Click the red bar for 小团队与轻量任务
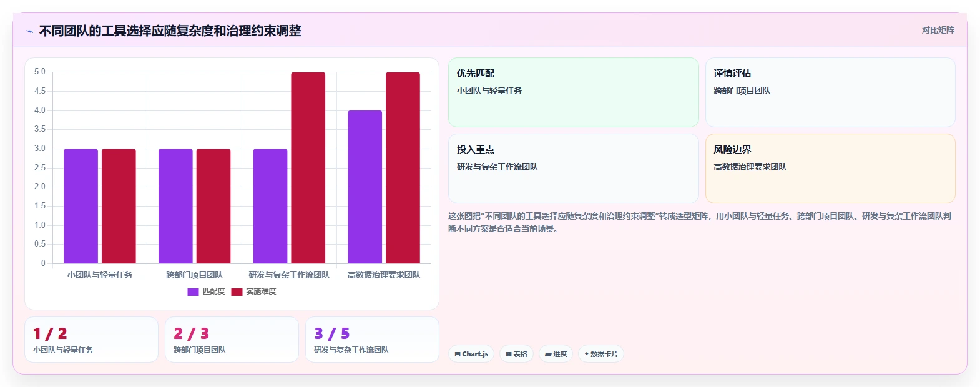 click(x=119, y=206)
